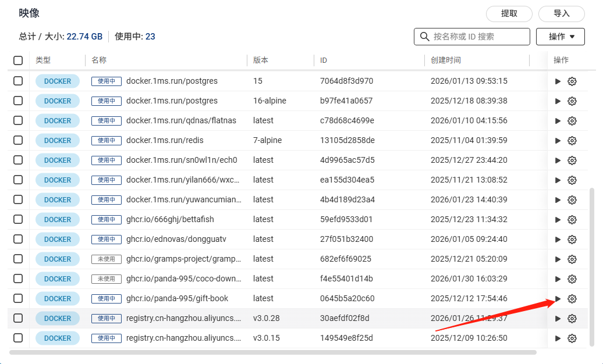Viewport: 603px width, 364px height.
Task: Run the docker.1ms.run/postgres version 15 image
Action: click(x=558, y=81)
